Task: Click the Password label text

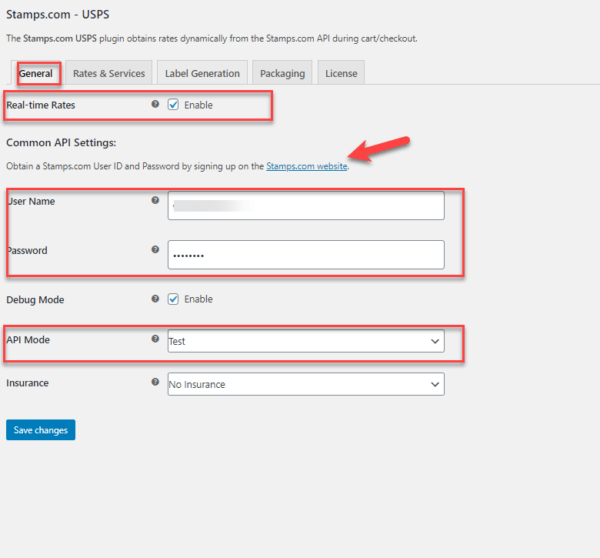Action: [x=28, y=251]
